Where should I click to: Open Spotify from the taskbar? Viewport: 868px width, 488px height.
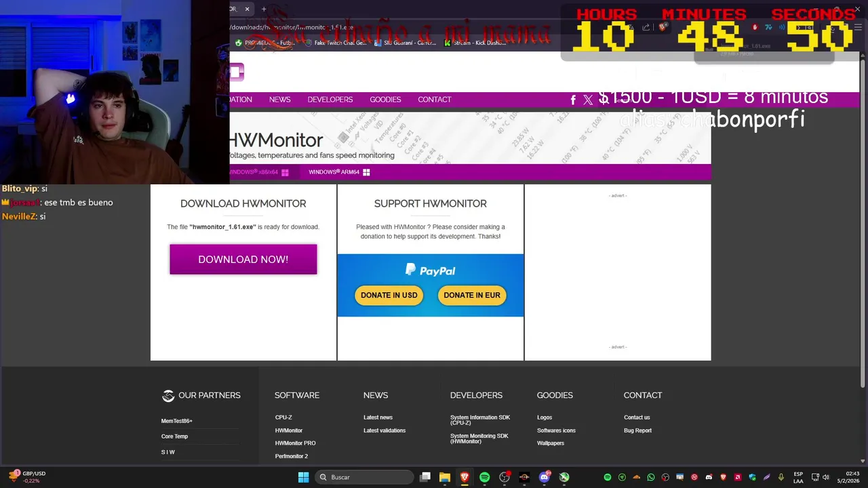point(484,477)
